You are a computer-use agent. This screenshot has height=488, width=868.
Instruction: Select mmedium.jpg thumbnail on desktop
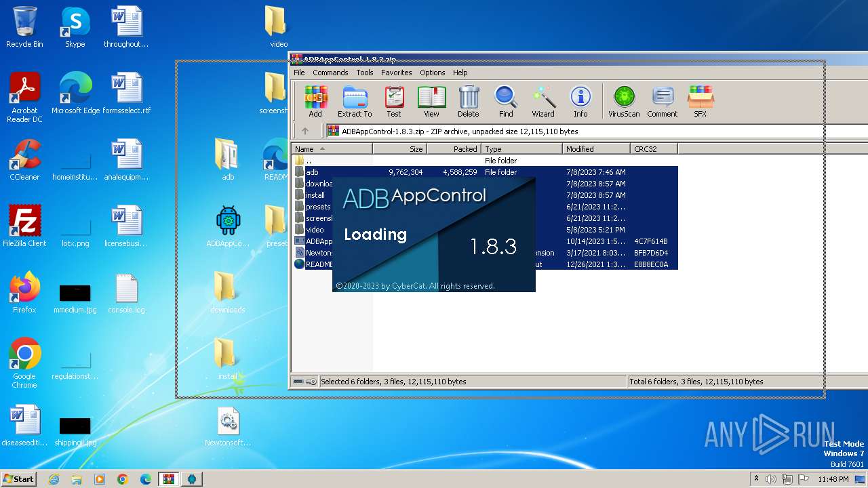[75, 297]
